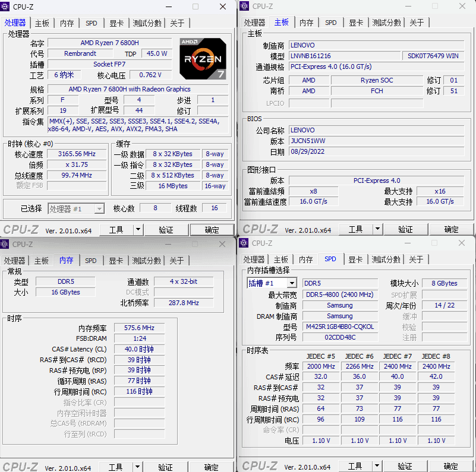
Task: Click the 02CDD48C serial number field
Action: pos(340,337)
